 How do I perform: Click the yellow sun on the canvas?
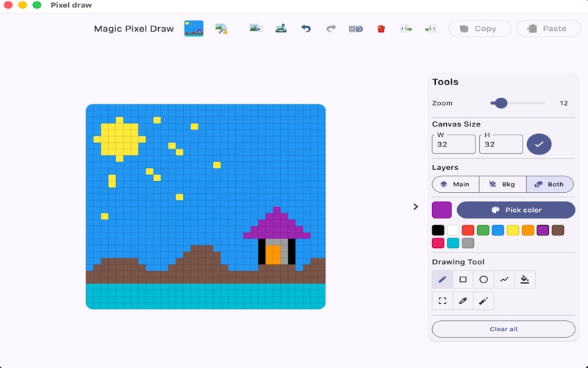click(120, 139)
